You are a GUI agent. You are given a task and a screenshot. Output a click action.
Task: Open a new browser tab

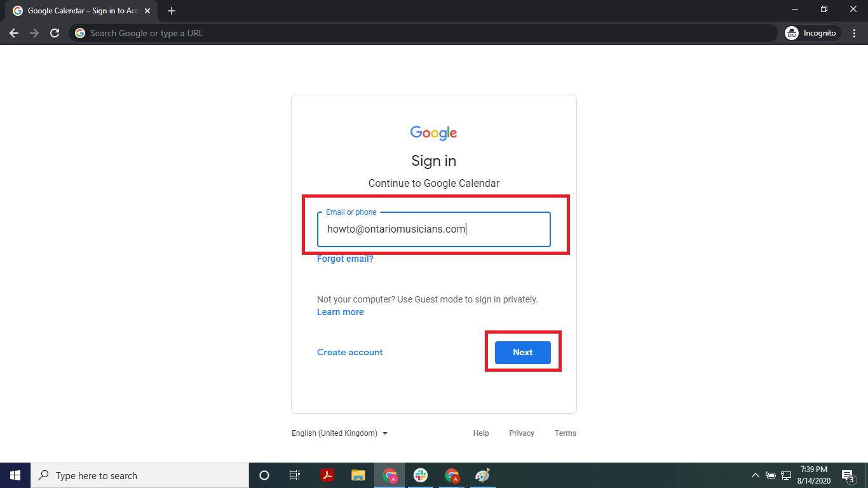coord(172,11)
